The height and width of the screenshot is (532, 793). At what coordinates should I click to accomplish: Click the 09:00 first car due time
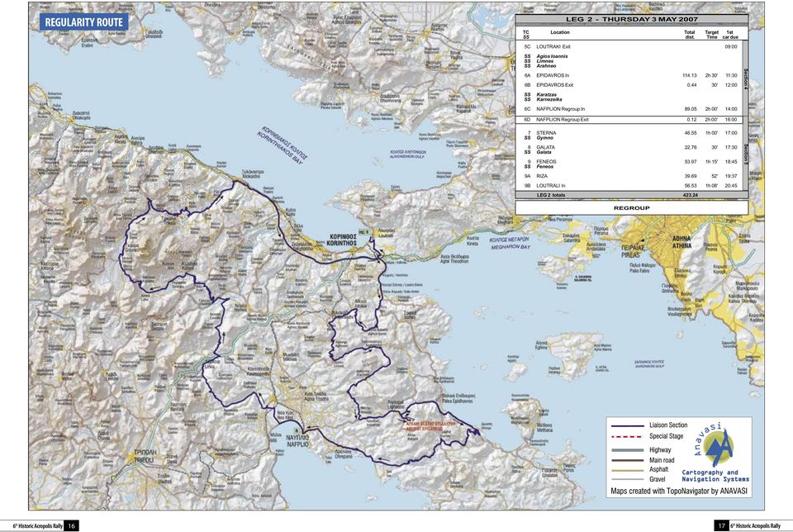click(731, 46)
